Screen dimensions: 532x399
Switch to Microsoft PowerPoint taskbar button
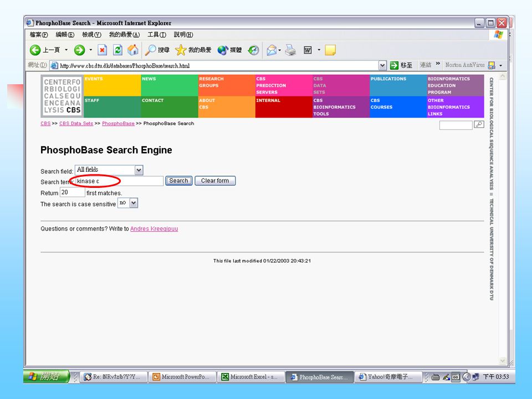182,377
